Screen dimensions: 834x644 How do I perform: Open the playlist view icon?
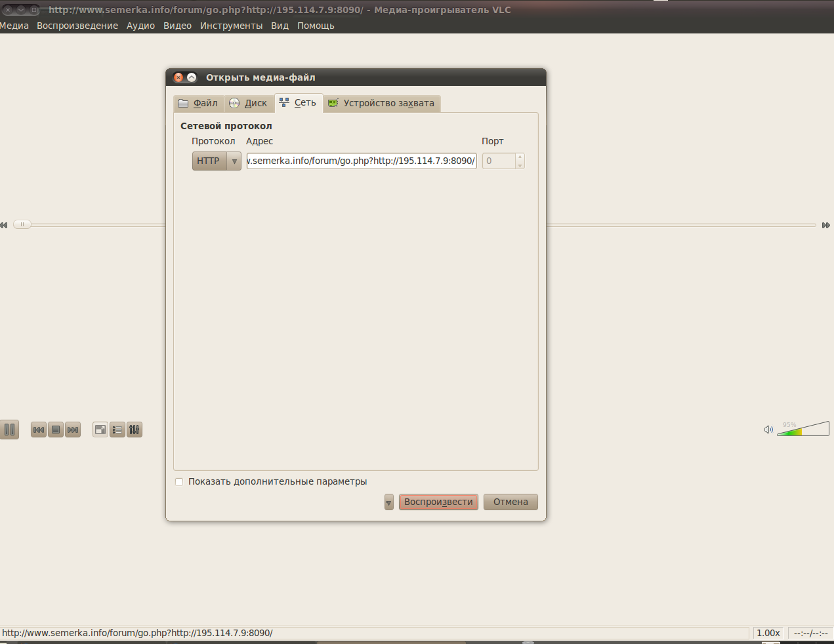[117, 430]
